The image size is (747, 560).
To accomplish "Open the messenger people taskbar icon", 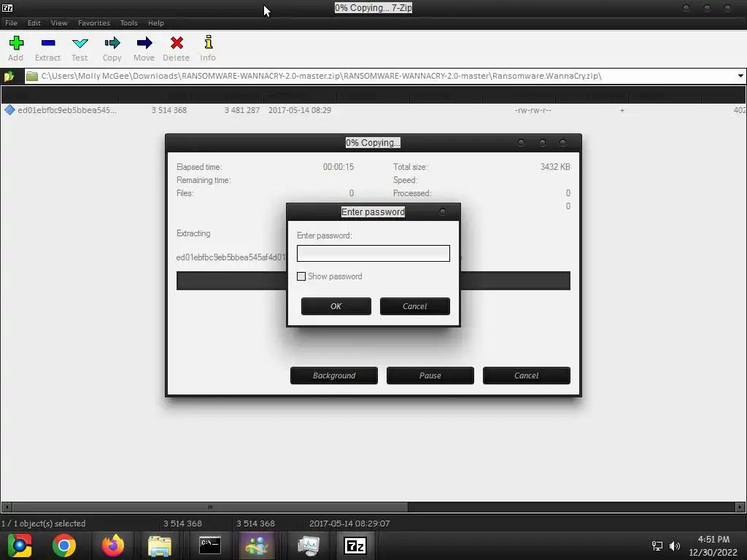I will [x=257, y=545].
